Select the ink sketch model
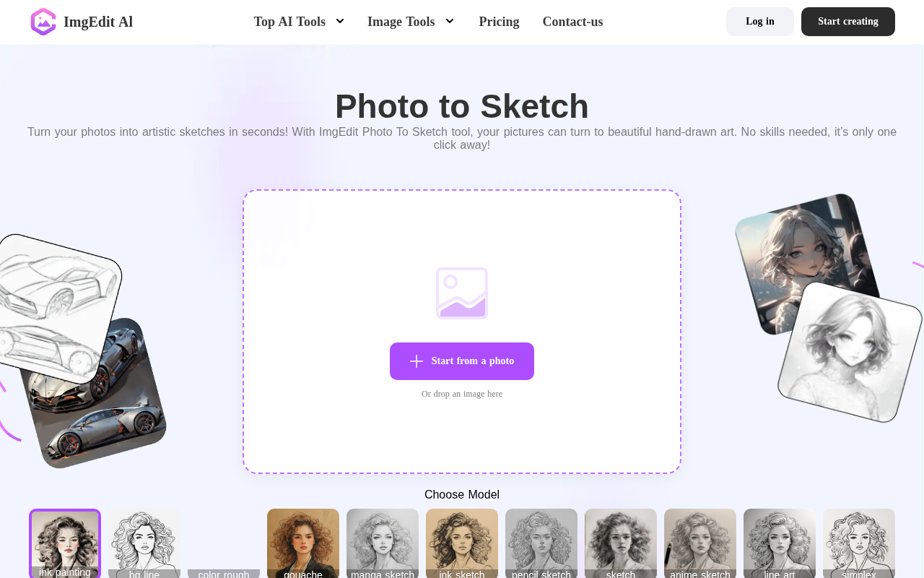Viewport: 924px width, 578px height. tap(462, 544)
